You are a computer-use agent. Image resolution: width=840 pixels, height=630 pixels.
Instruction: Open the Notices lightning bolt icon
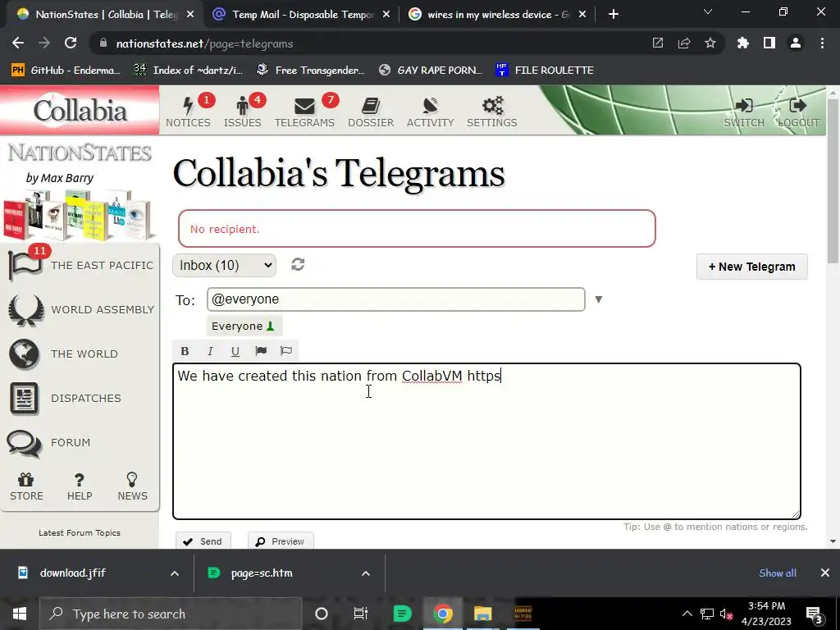pos(188,106)
